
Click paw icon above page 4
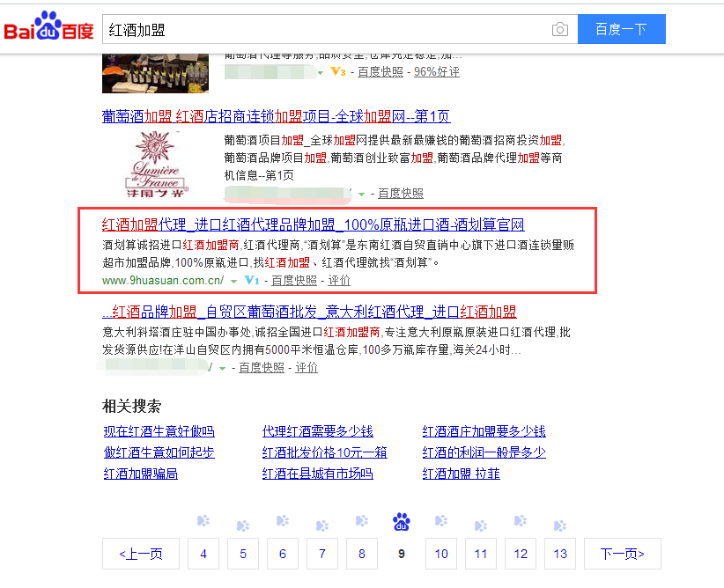203,521
